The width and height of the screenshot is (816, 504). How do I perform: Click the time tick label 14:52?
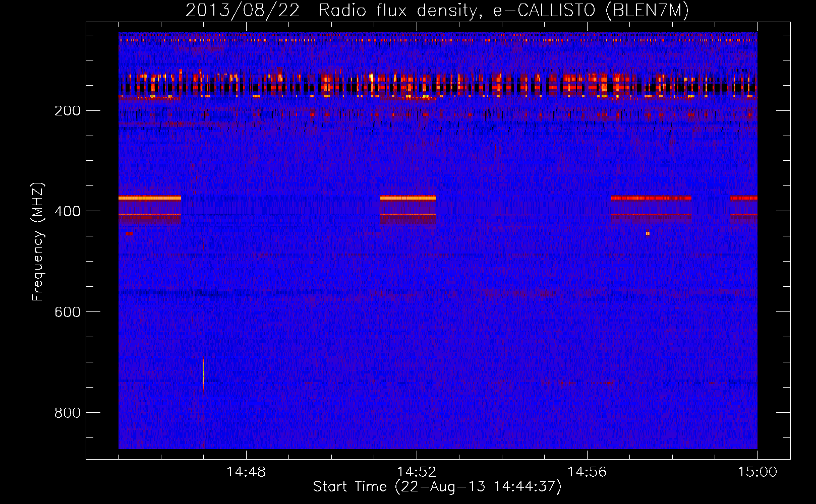pos(417,472)
